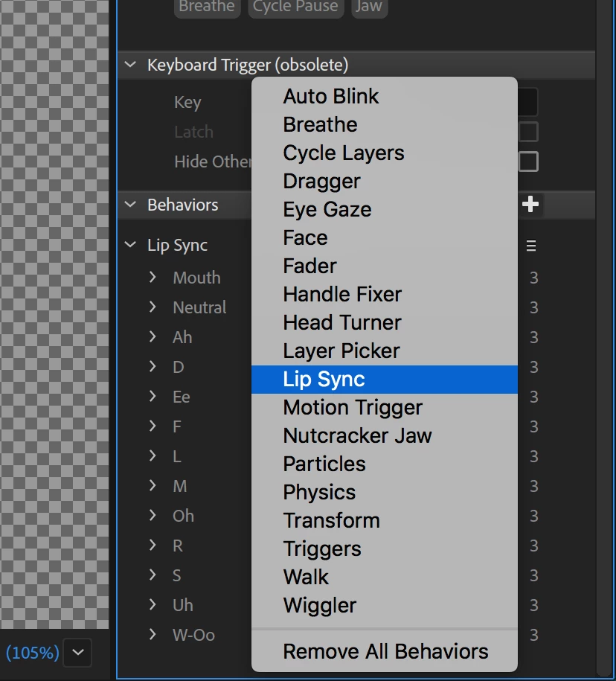Expand the M viseme row
Image resolution: width=616 pixels, height=681 pixels.
[x=153, y=485]
